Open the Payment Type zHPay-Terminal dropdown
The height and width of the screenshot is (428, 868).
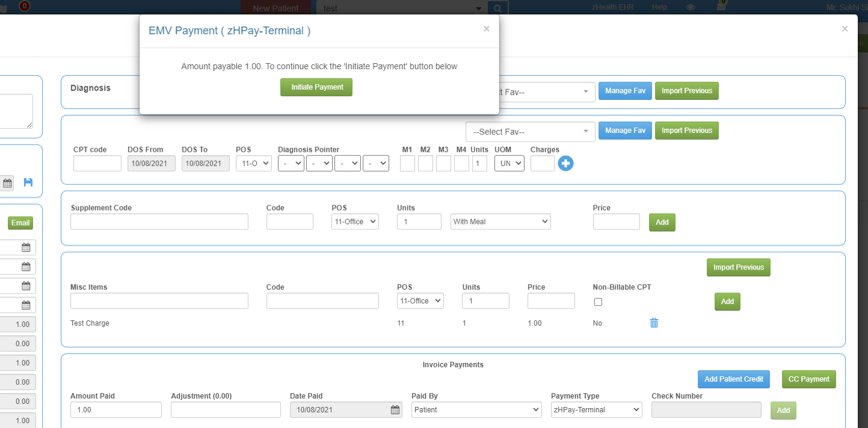[597, 409]
